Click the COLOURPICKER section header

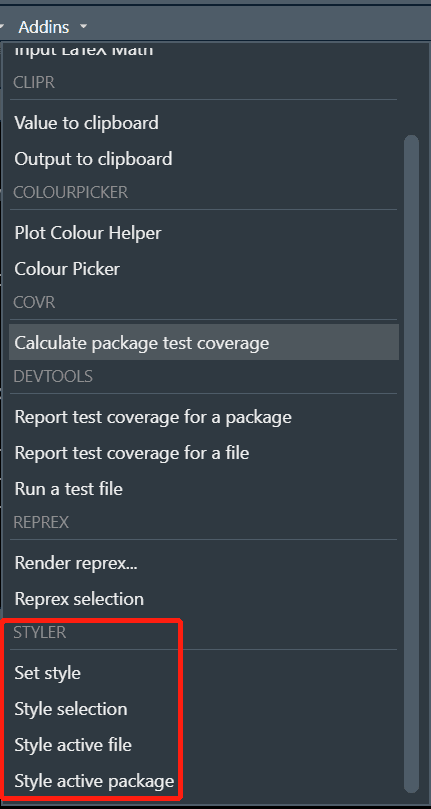coord(71,192)
